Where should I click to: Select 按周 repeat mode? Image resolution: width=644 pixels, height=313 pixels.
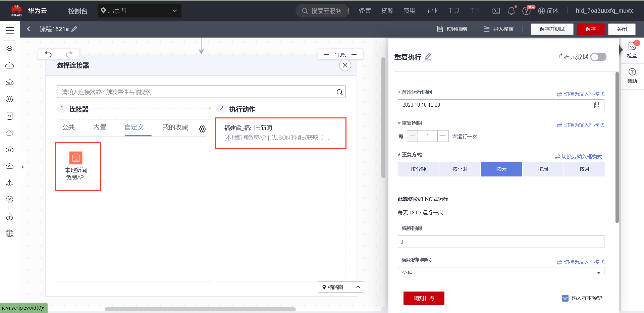point(543,169)
